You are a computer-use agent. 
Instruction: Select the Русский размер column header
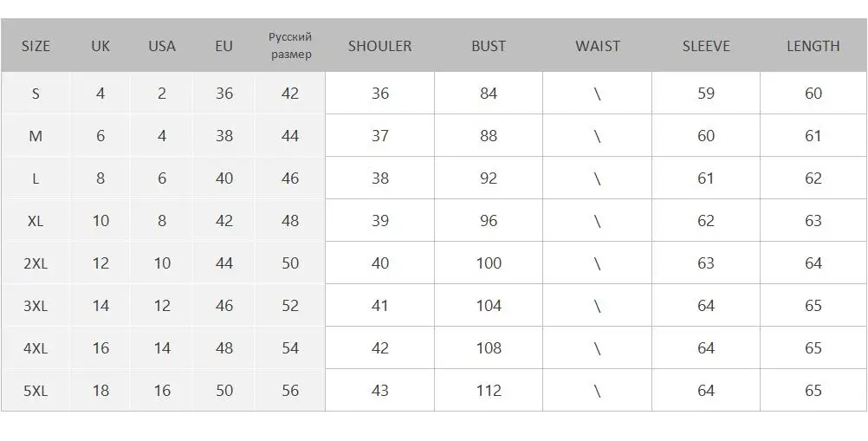tap(290, 45)
